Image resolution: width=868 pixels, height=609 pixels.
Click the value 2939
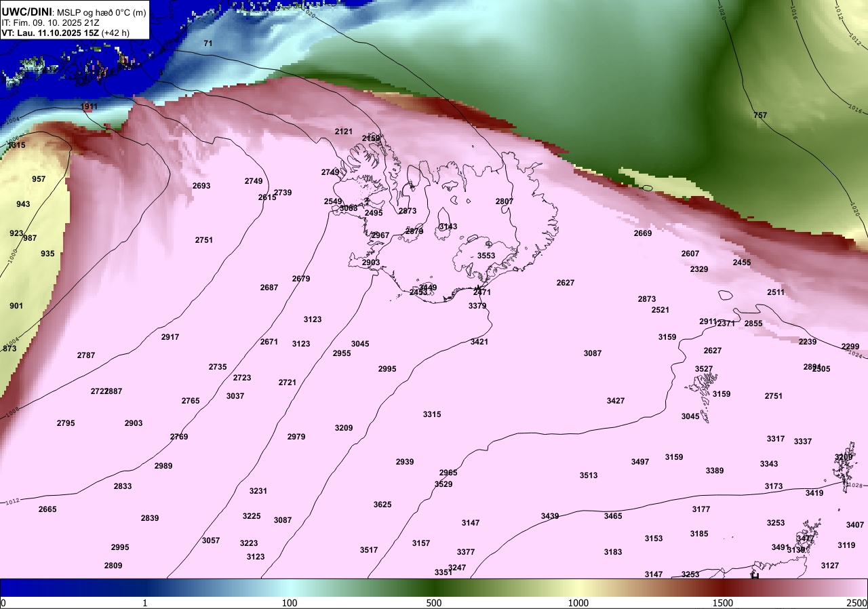tap(405, 462)
